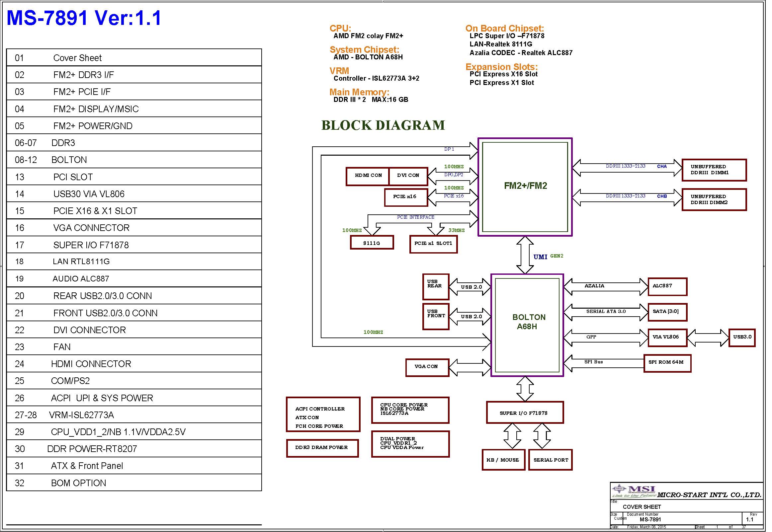Select index row "06-07 DDR3"
Screen dimensions: 772x532
pos(134,143)
